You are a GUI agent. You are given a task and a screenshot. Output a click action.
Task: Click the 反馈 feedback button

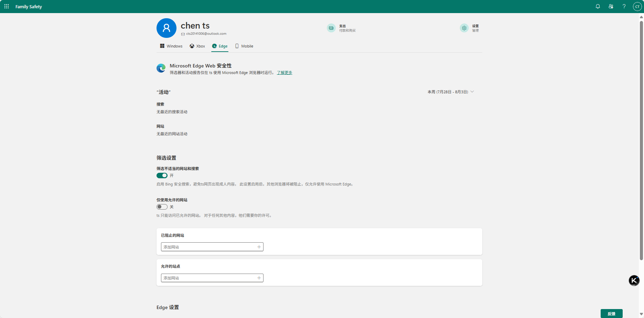(611, 314)
